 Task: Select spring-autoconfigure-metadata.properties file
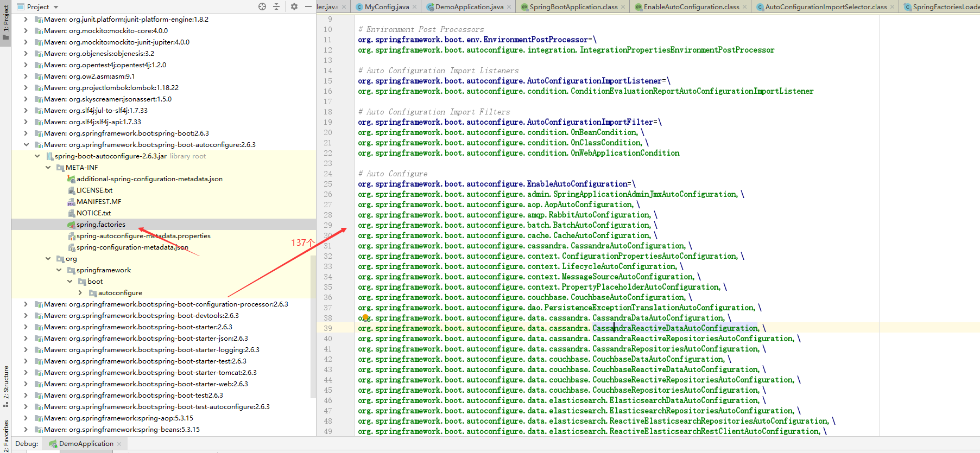pyautogui.click(x=143, y=235)
